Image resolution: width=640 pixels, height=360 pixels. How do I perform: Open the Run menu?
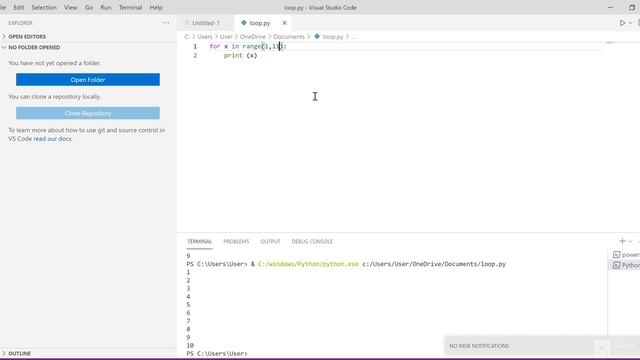point(106,7)
